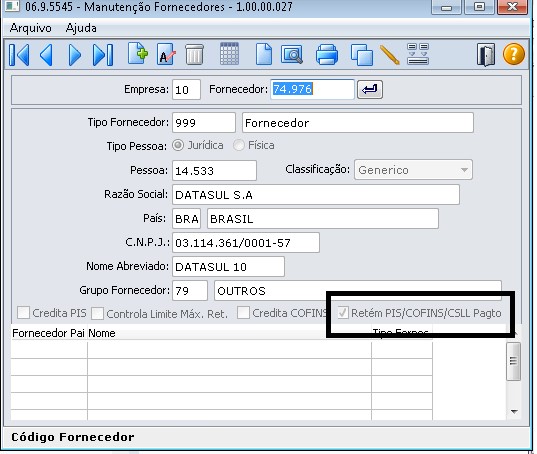
Task: Click the Pessoa field 14.533
Action: click(214, 171)
